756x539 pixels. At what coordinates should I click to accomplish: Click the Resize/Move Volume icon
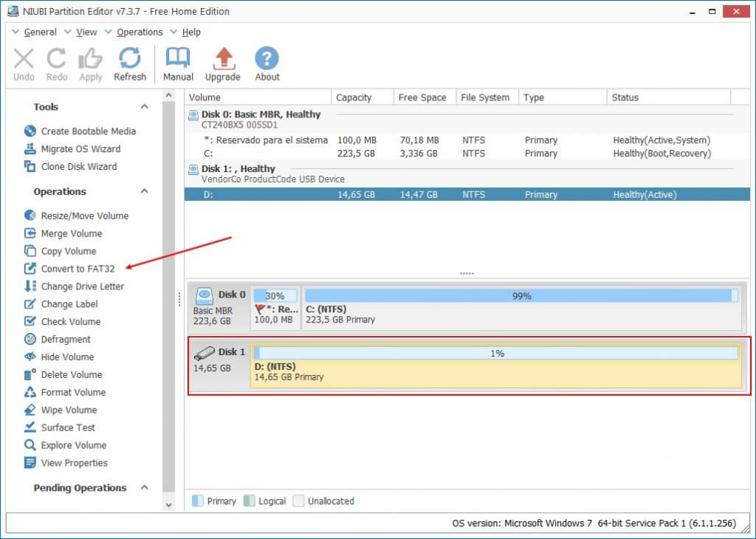pos(30,216)
